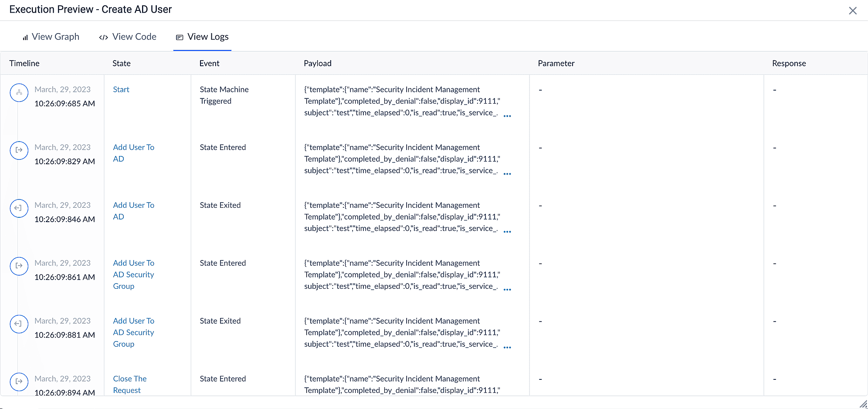Open the Start state link
The width and height of the screenshot is (868, 409).
(x=121, y=90)
